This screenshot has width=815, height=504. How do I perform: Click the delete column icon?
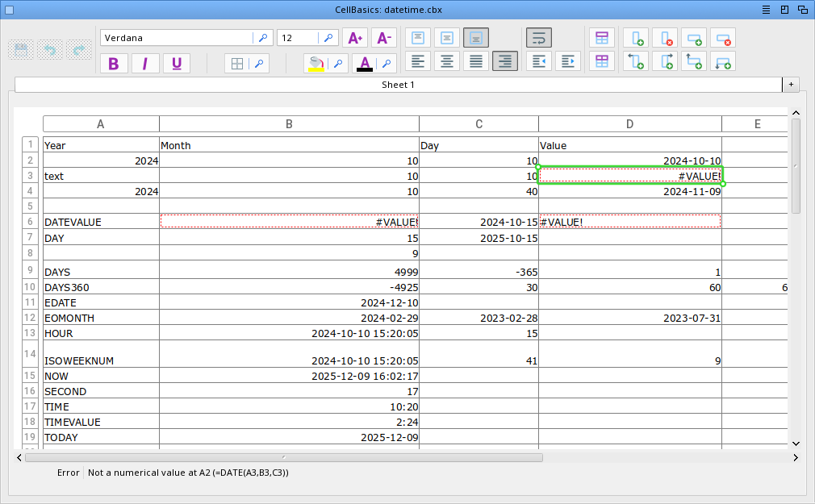coord(665,38)
